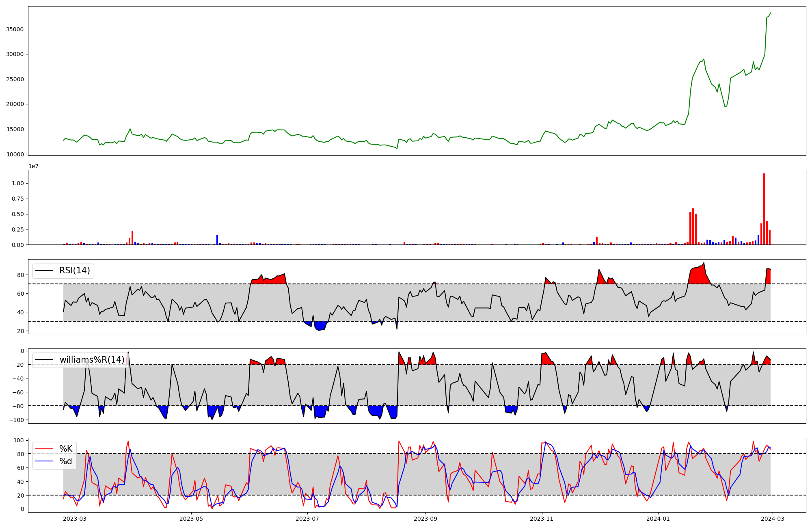812x528 pixels.
Task: Click the 2024-01 x-axis tick label
Action: click(658, 518)
